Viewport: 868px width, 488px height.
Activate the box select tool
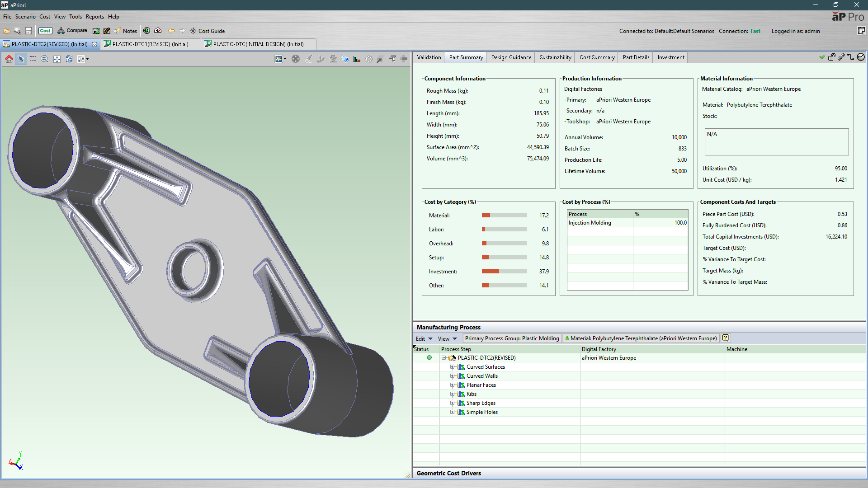pos(33,59)
